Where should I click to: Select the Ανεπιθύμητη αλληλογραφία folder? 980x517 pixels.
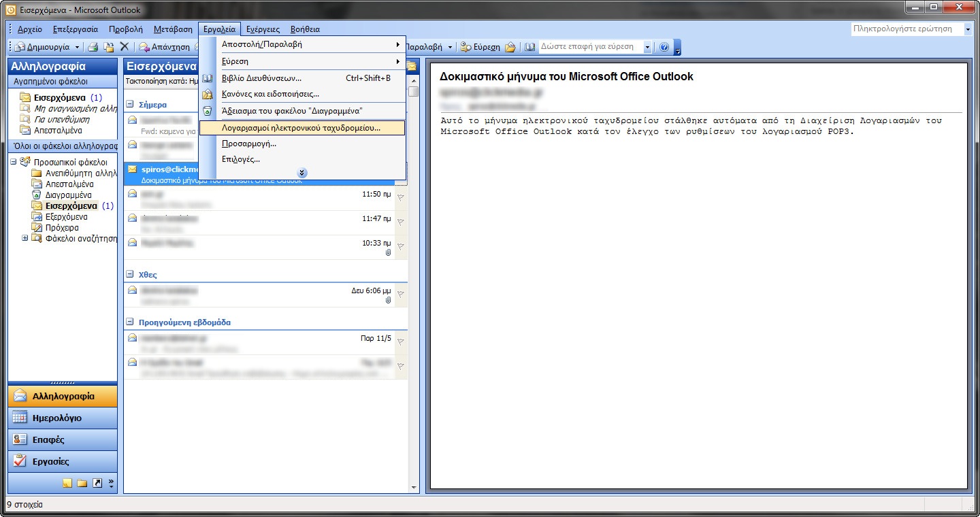tap(74, 173)
